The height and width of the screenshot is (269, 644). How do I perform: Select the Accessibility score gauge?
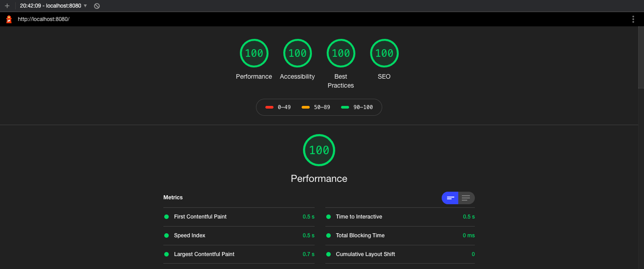coord(297,53)
